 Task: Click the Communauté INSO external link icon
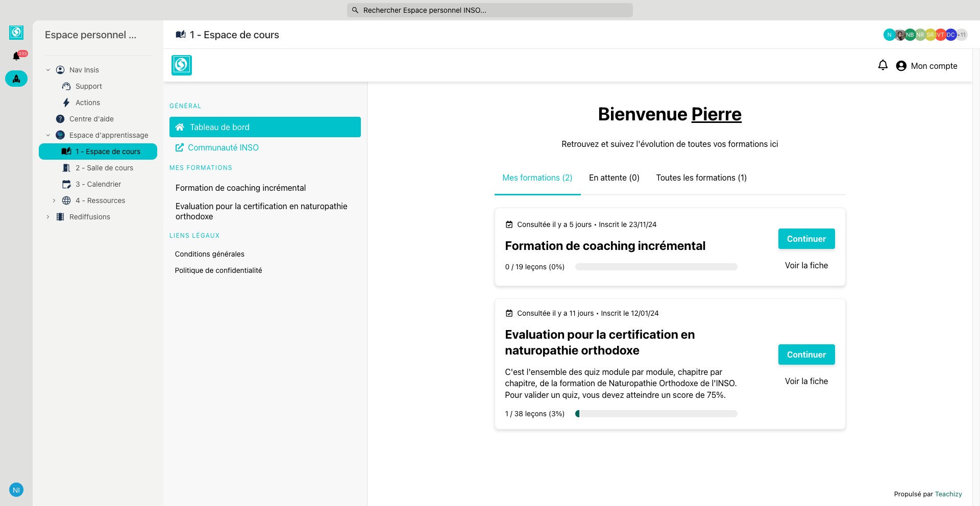(180, 147)
